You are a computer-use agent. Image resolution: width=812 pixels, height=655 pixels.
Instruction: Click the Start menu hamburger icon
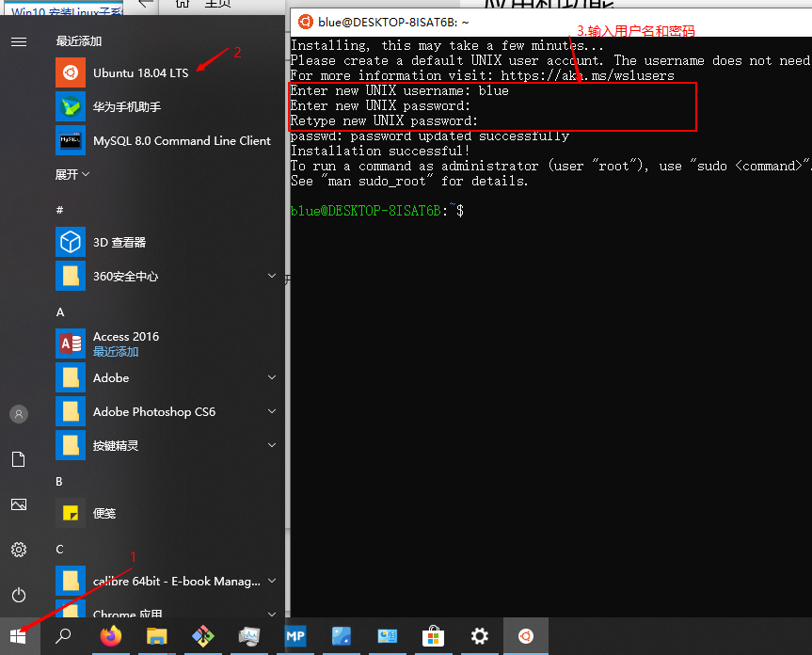coord(19,42)
